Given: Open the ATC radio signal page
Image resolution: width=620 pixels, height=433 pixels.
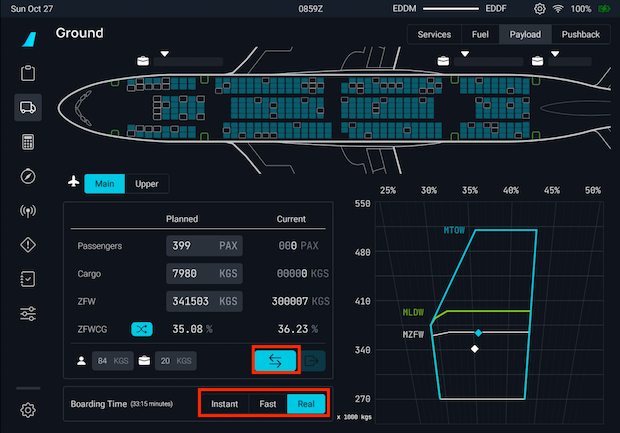Looking at the screenshot, I should [28, 211].
